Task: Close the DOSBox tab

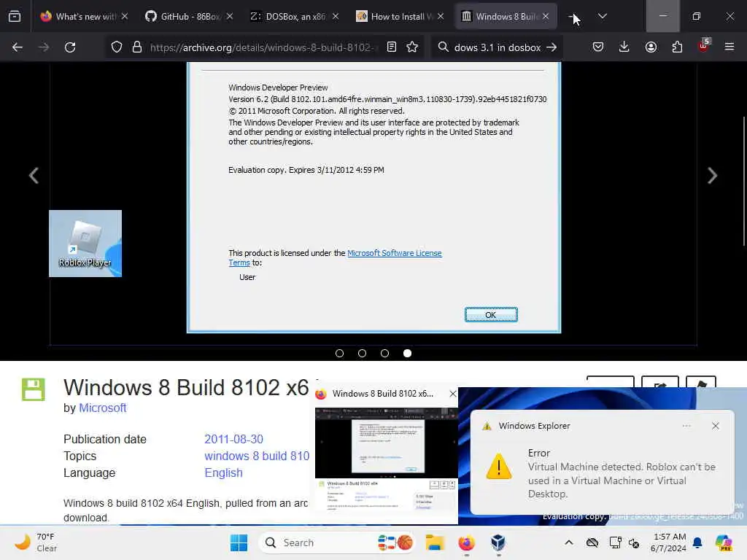Action: [336, 16]
